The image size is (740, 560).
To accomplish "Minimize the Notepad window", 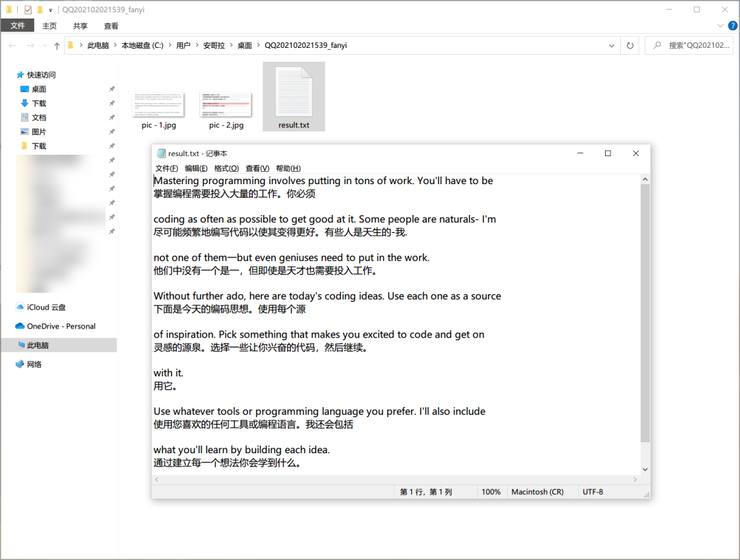I will click(580, 153).
